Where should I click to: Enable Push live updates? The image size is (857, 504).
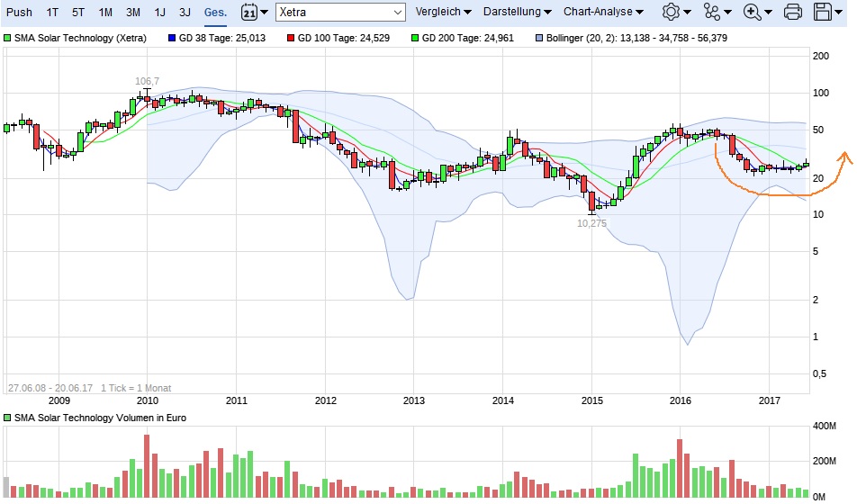(x=19, y=12)
